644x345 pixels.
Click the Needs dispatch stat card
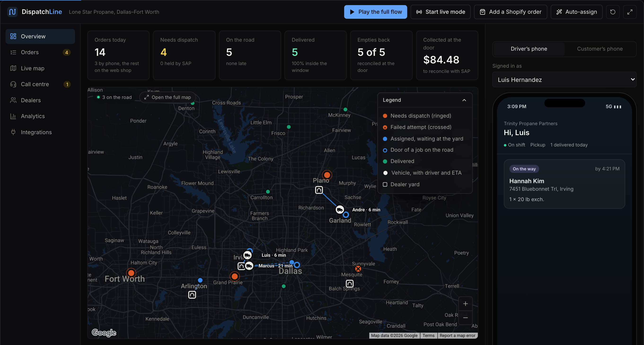click(x=184, y=55)
